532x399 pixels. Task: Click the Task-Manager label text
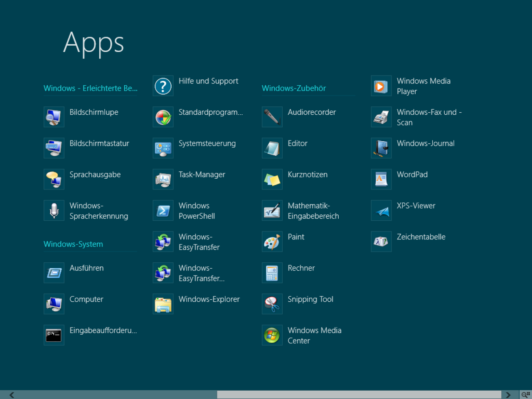(x=202, y=175)
